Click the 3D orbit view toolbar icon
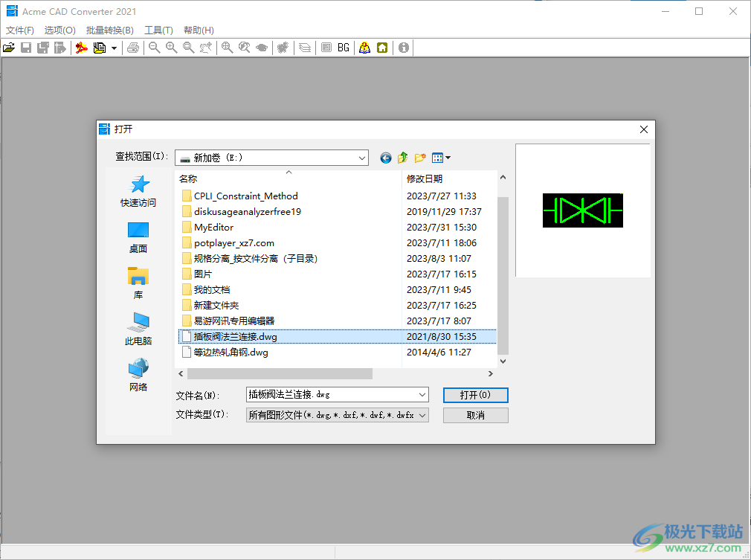Viewport: 751px width, 560px height. pyautogui.click(x=262, y=48)
